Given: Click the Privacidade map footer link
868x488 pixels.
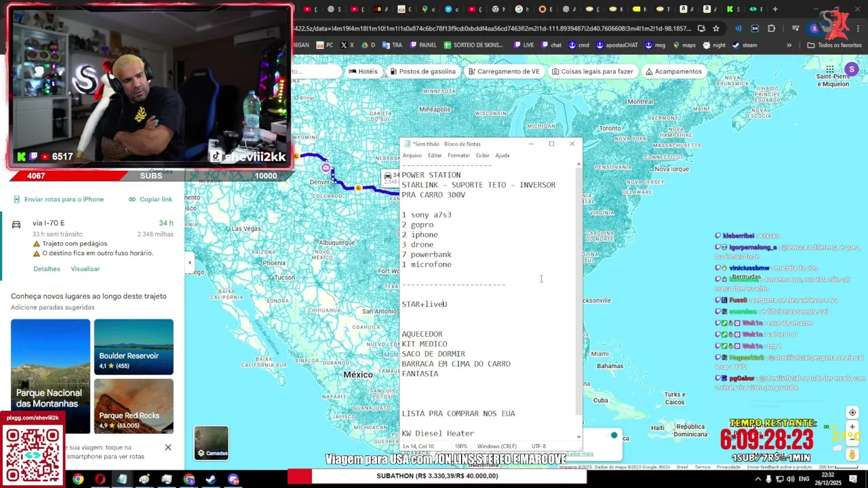Looking at the screenshot, I should pyautogui.click(x=728, y=467).
